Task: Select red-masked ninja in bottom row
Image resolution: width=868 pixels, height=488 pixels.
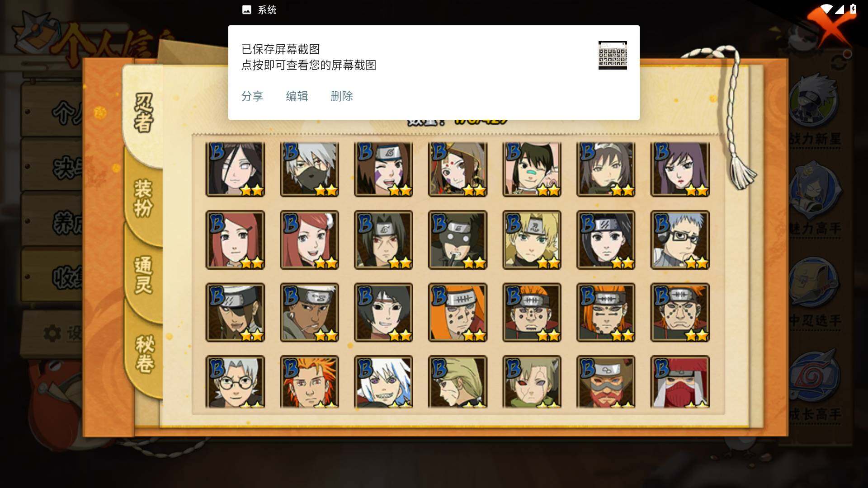Action: (680, 382)
